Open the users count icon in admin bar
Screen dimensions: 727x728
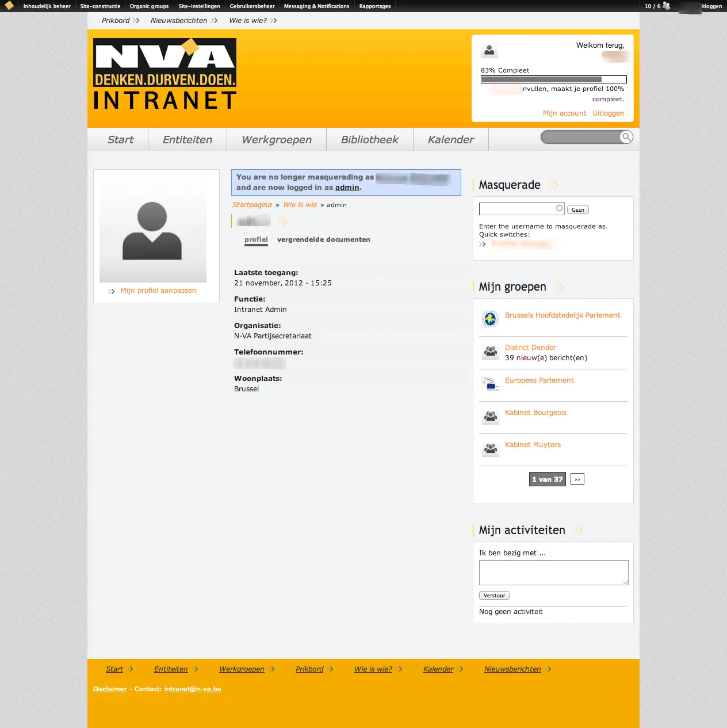point(667,6)
